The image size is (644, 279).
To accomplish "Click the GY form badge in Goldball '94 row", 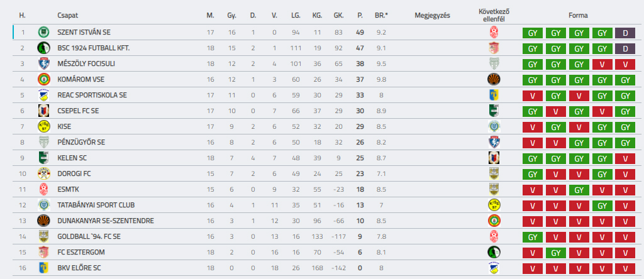I will [x=533, y=237].
